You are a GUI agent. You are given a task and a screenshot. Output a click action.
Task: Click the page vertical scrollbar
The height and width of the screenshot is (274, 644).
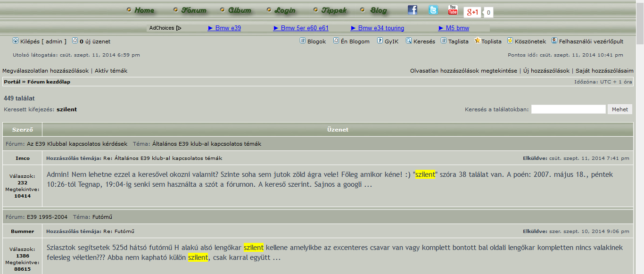tap(640, 141)
